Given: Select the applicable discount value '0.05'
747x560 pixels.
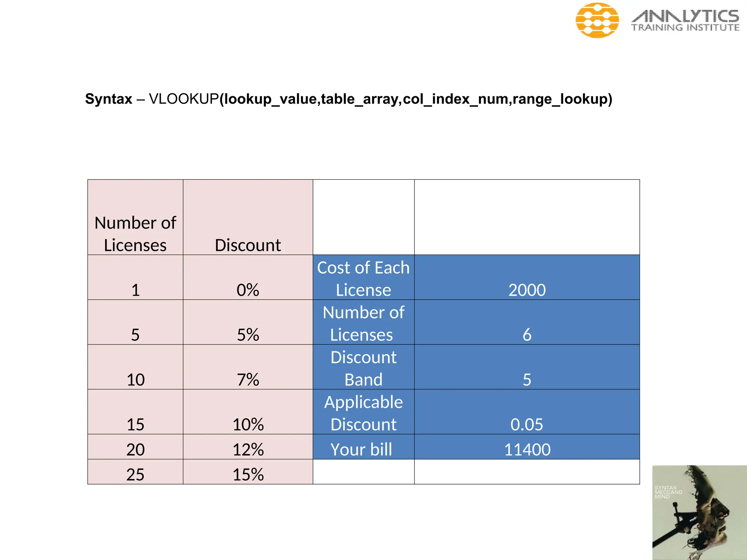Looking at the screenshot, I should (x=527, y=412).
